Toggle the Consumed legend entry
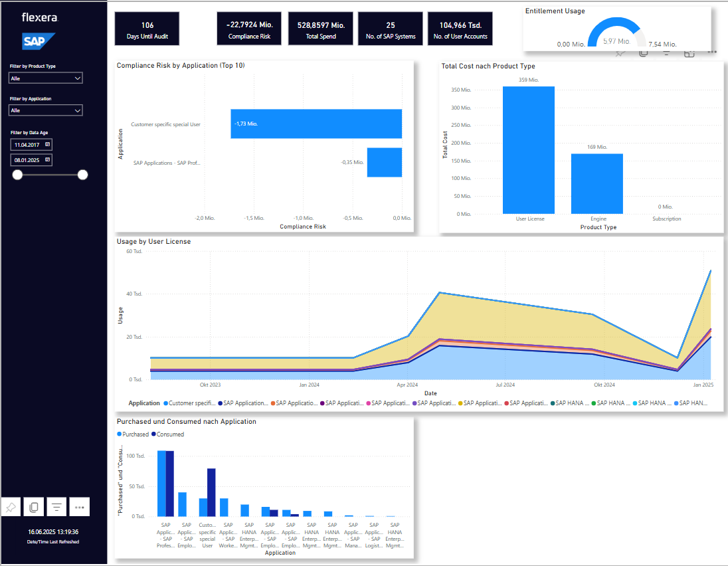 pos(168,434)
